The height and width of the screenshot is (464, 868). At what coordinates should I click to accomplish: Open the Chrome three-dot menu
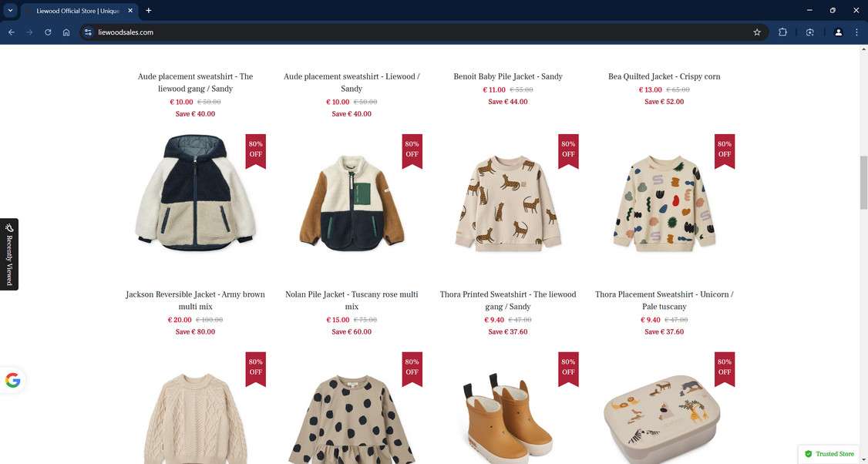pos(856,32)
